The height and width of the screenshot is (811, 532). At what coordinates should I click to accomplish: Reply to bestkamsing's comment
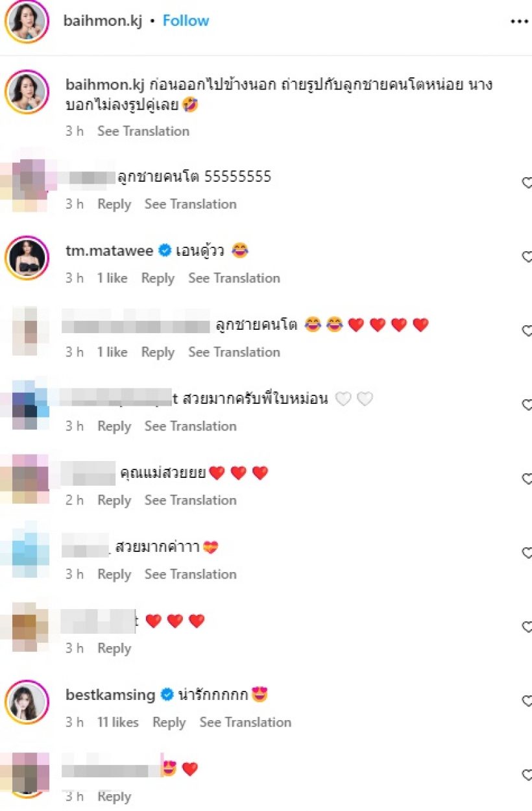click(x=169, y=722)
